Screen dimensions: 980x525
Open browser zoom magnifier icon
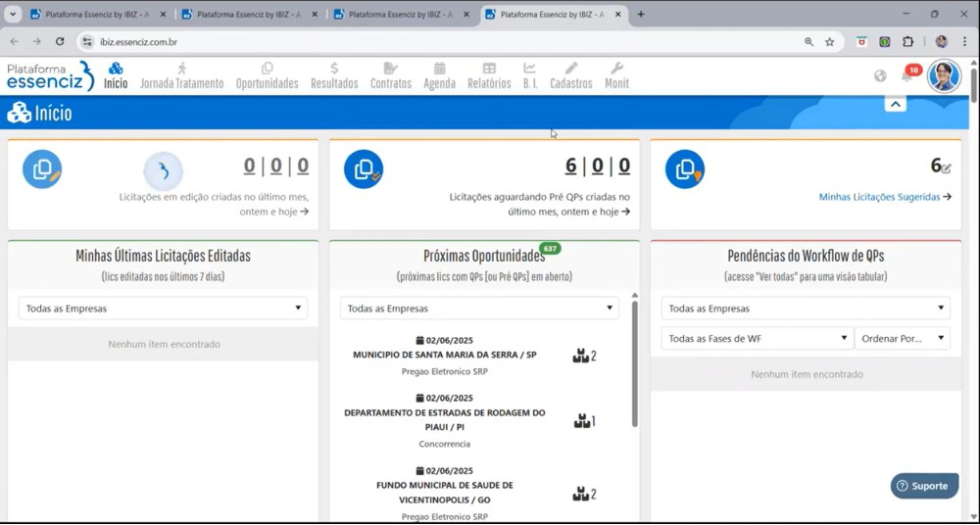click(x=808, y=42)
